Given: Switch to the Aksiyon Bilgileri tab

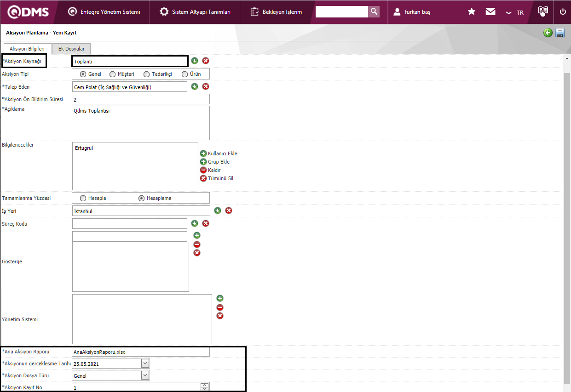Looking at the screenshot, I should 27,48.
